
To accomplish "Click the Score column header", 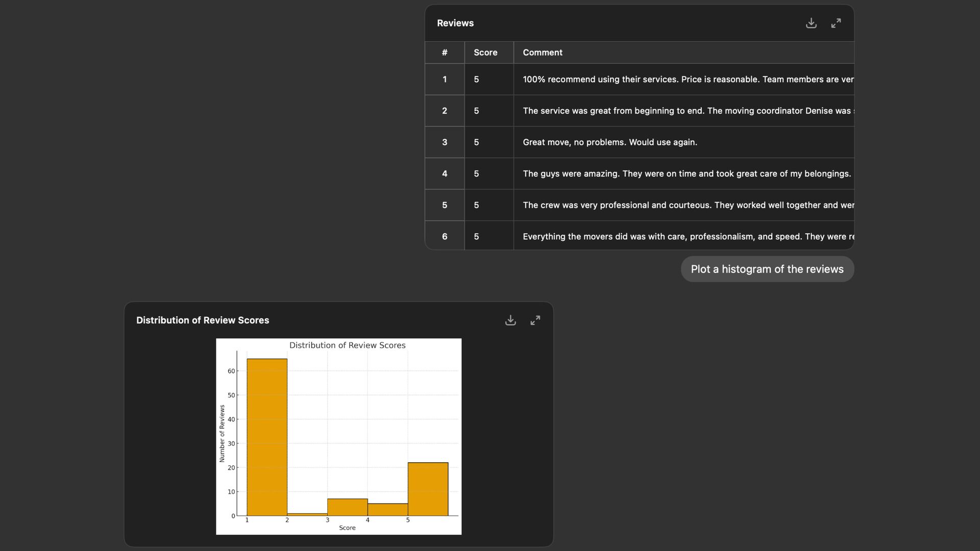I will click(x=485, y=53).
